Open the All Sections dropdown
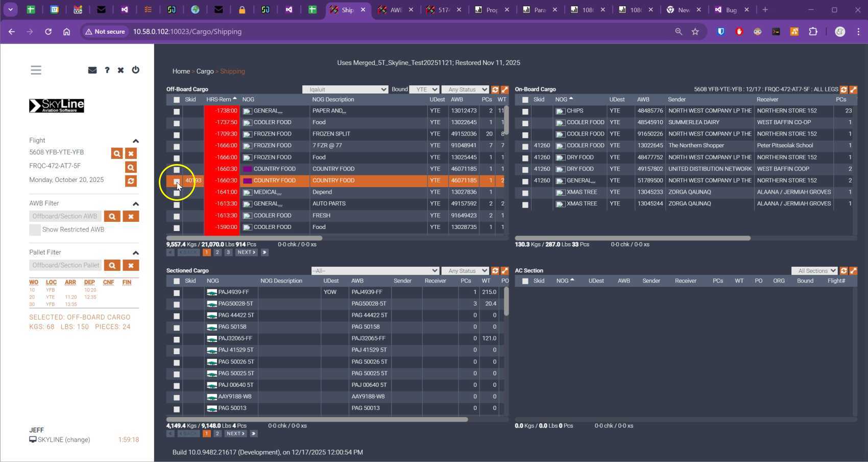The image size is (868, 462). point(814,271)
